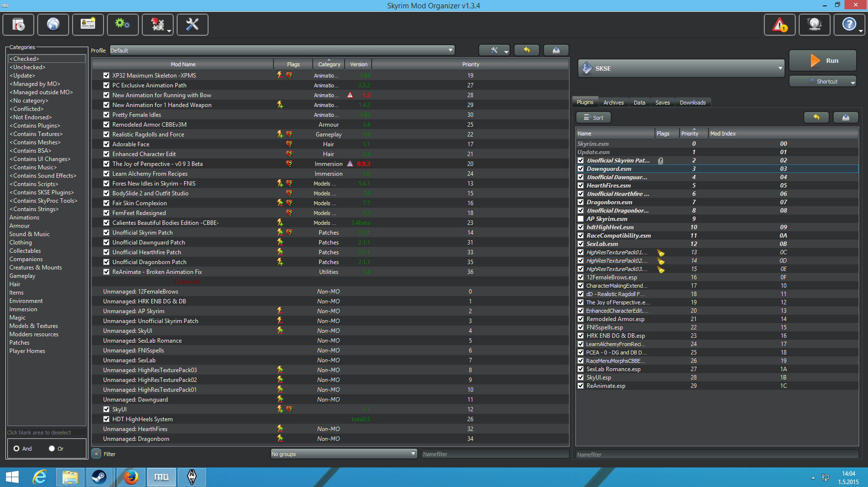Open the mod list tools dropdown button
868x487 pixels.
494,50
